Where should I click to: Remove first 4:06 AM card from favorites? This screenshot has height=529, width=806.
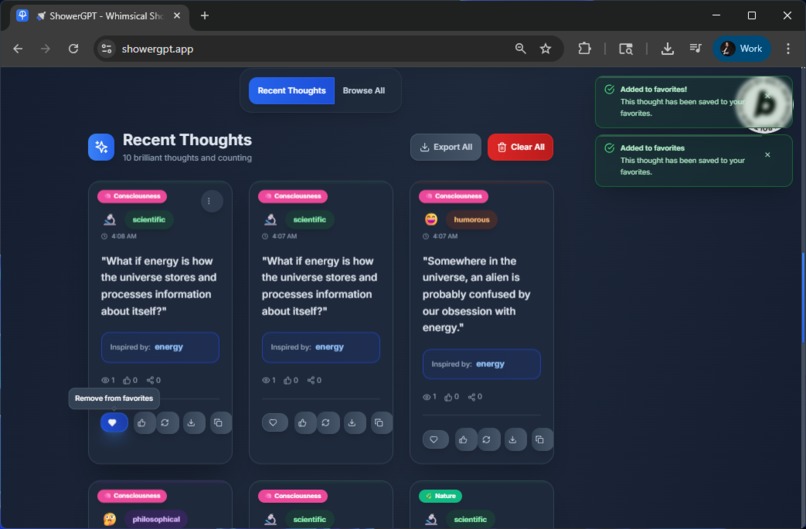[114, 423]
